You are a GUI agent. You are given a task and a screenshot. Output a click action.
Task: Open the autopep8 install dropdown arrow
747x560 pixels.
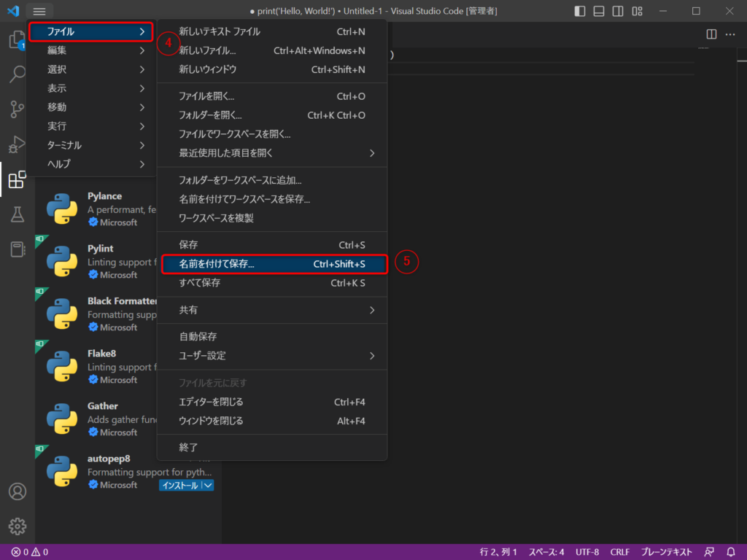click(x=208, y=485)
